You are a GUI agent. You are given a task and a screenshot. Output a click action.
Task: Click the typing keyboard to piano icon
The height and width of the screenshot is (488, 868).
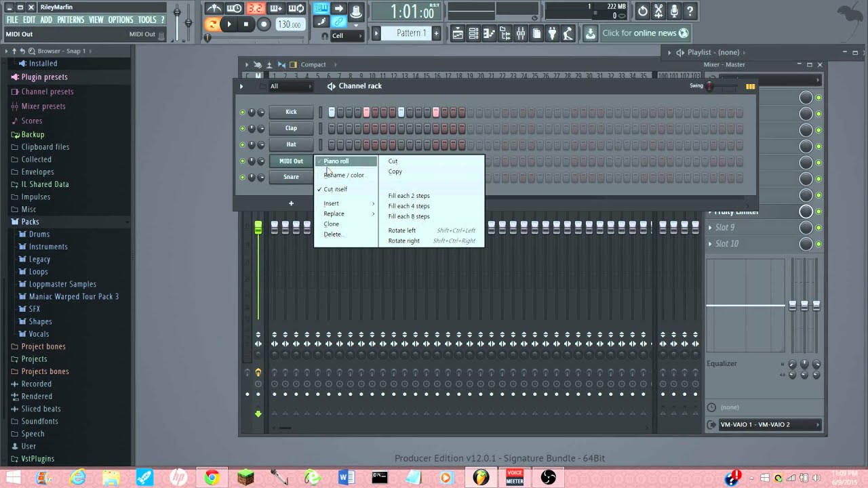click(321, 8)
